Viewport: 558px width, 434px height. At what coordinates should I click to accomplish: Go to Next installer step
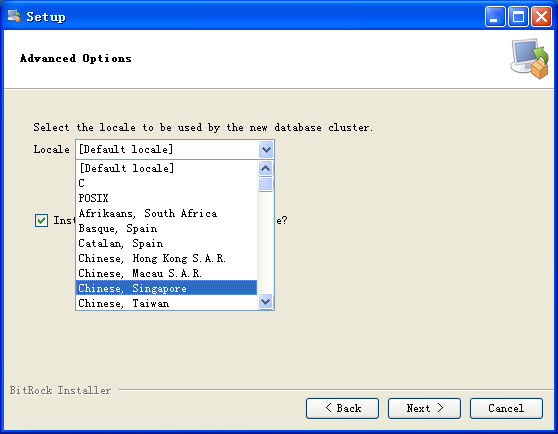click(x=424, y=408)
